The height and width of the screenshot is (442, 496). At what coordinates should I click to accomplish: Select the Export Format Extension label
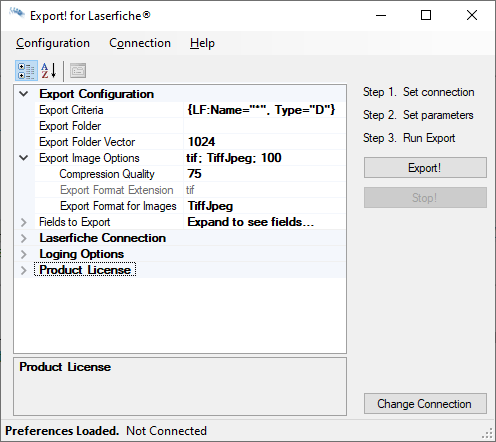pyautogui.click(x=117, y=190)
